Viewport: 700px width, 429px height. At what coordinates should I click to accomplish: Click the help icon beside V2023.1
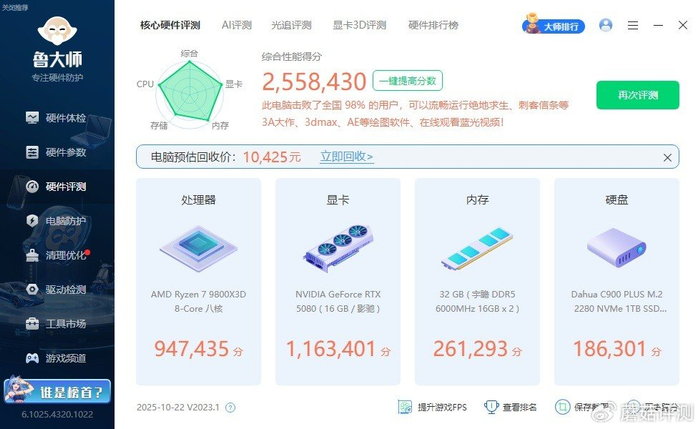[230, 407]
